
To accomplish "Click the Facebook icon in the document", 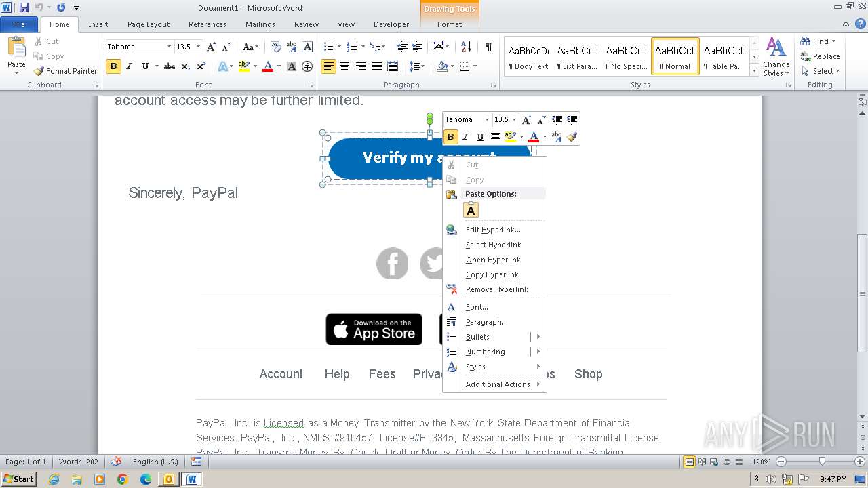I will pos(393,264).
